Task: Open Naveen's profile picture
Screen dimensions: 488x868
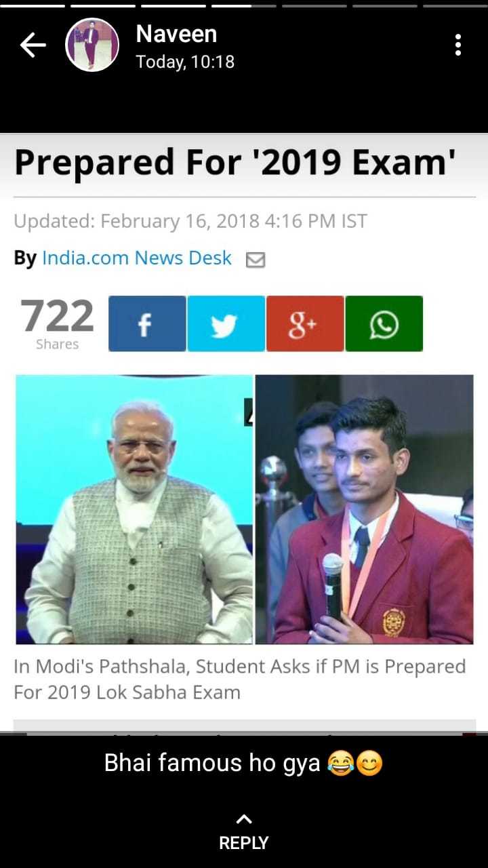Action: (92, 45)
